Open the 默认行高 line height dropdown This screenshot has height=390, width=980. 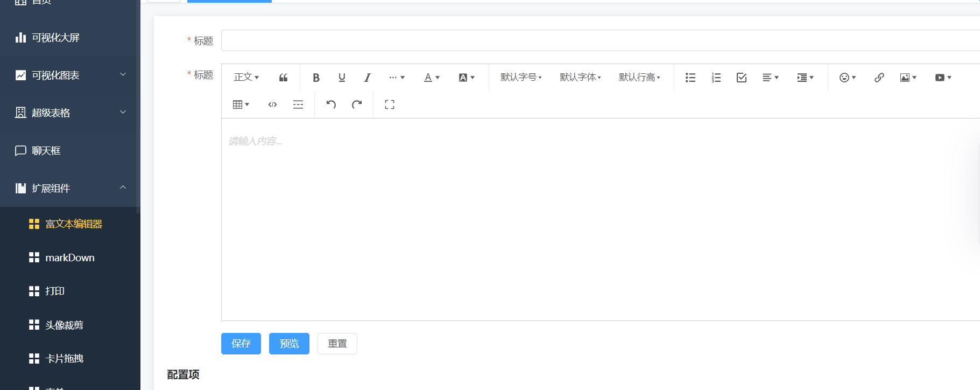click(639, 78)
